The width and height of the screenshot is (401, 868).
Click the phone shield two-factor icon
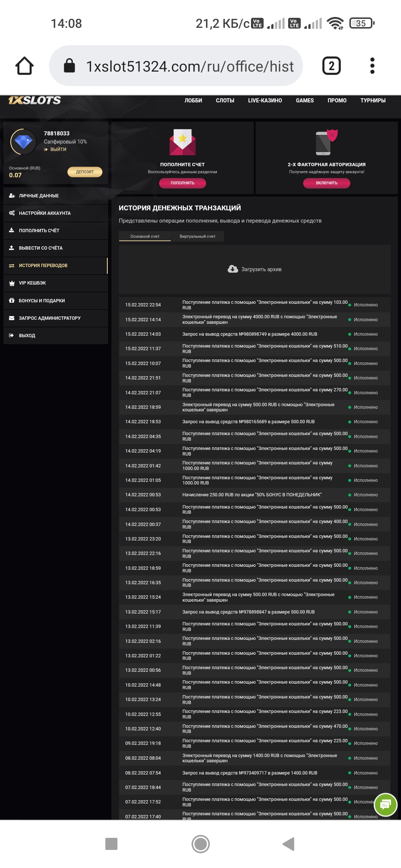(x=327, y=142)
